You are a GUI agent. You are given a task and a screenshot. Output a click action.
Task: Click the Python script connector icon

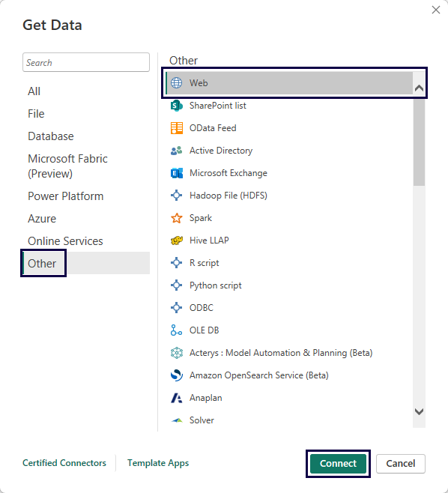pyautogui.click(x=176, y=285)
